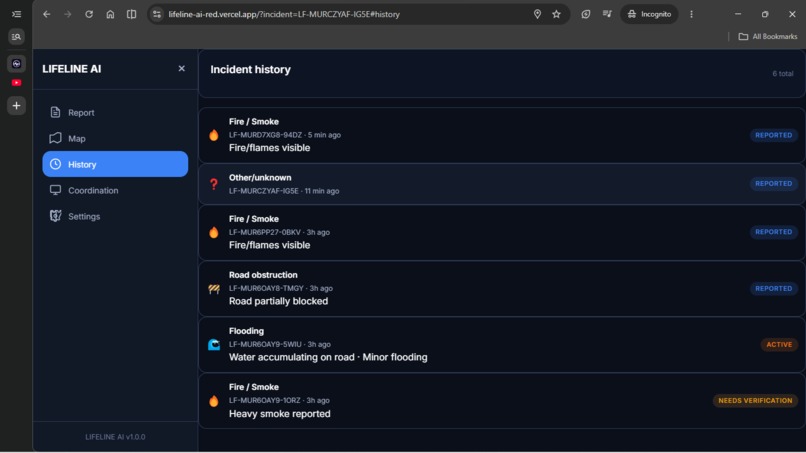
Task: Click the Report document icon
Action: point(56,112)
